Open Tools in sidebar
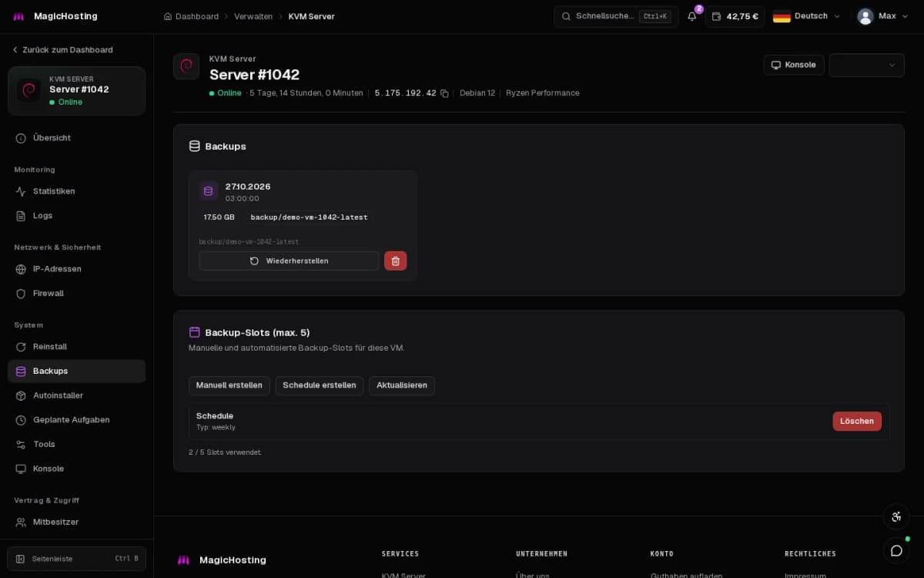 tap(76, 445)
